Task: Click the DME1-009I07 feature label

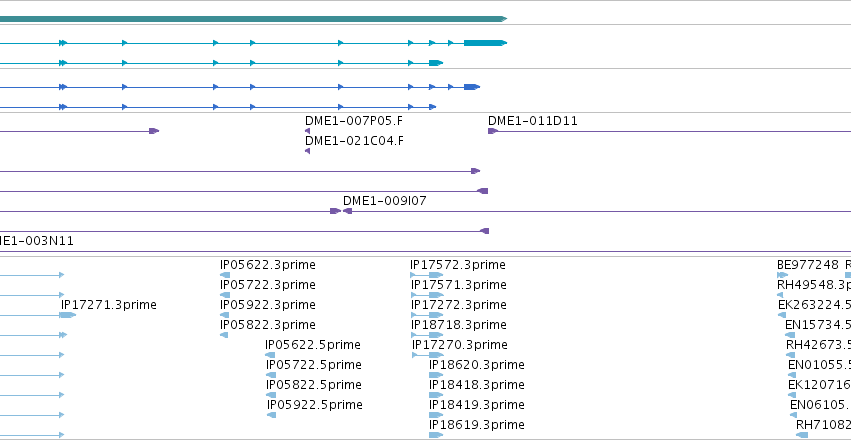Action: click(384, 201)
